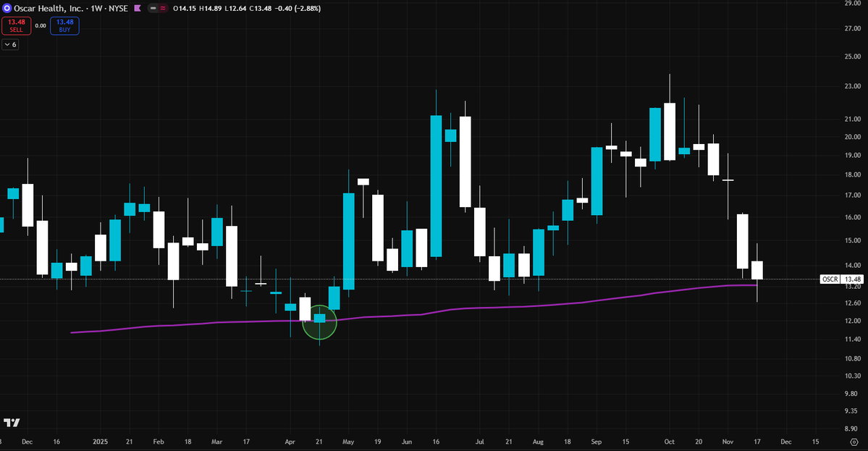Click the gray dash data status icon
The width and height of the screenshot is (868, 451).
[x=153, y=8]
